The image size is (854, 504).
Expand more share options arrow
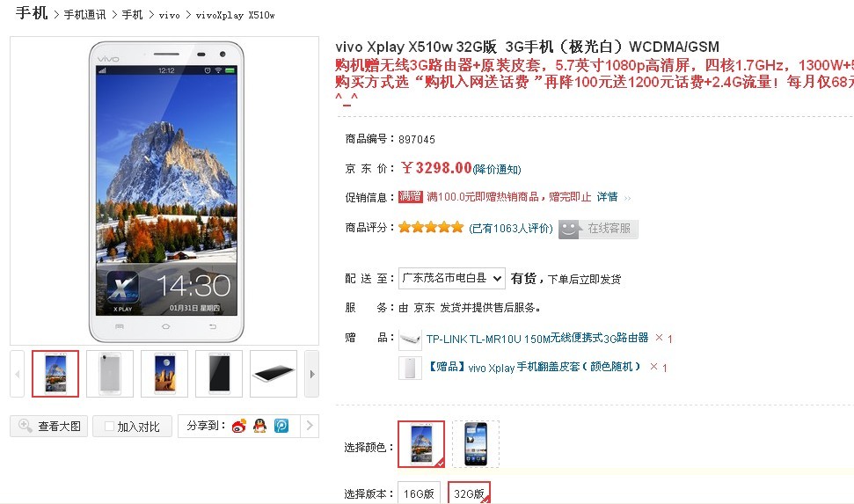(310, 426)
